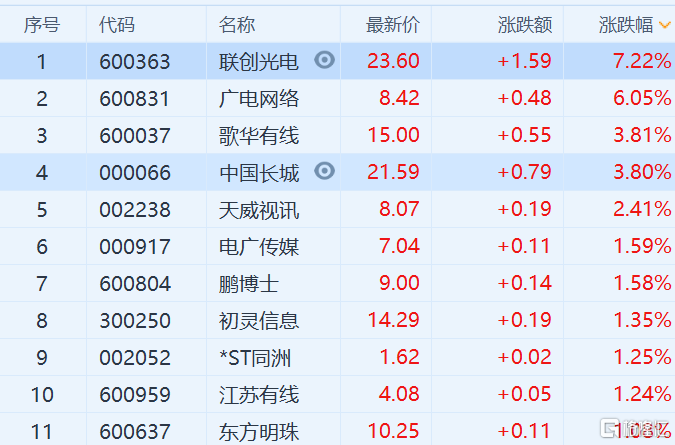The width and height of the screenshot is (675, 445).
Task: Click percent change 1.58%
Action: 642,283
